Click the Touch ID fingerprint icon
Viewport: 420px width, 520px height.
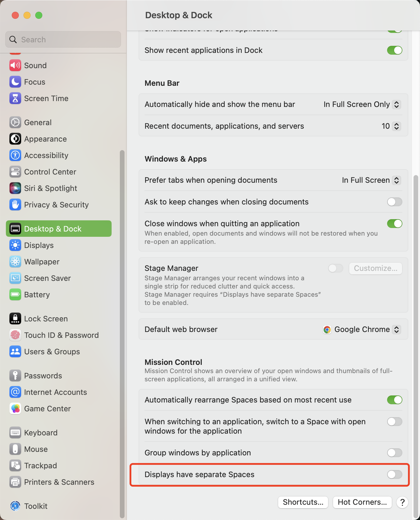(x=15, y=335)
